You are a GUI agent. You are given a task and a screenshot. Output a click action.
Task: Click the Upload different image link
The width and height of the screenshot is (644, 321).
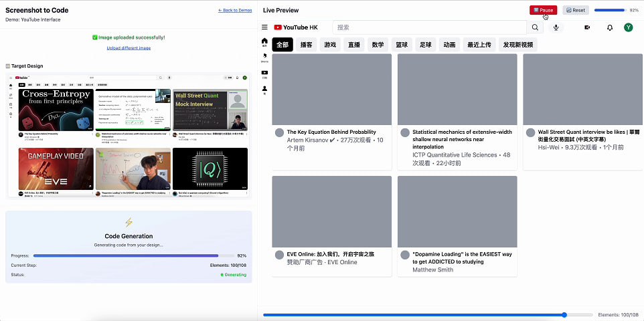[x=129, y=48]
